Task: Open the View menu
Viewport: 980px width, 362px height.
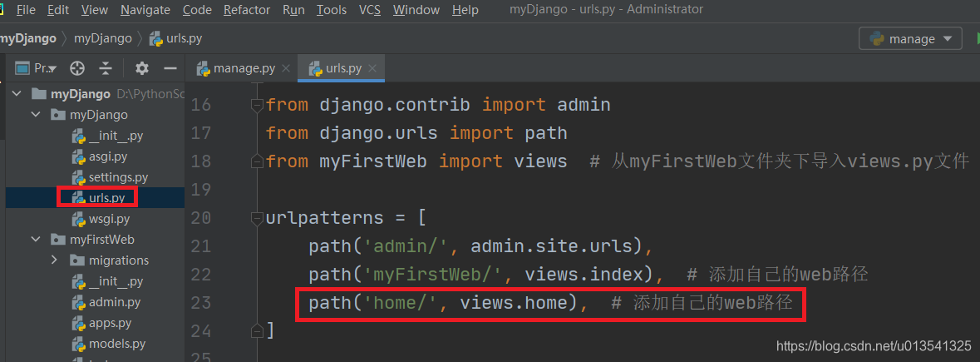Action: (x=95, y=10)
